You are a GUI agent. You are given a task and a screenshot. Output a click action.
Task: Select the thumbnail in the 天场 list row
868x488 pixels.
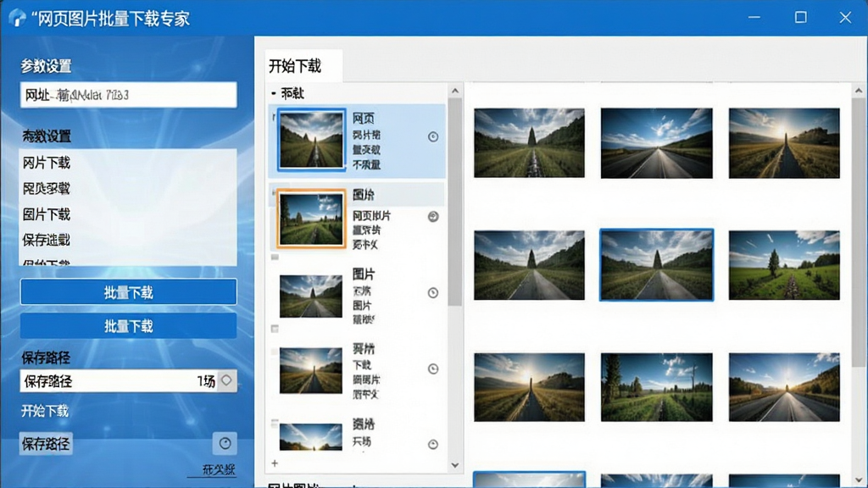[310, 436]
